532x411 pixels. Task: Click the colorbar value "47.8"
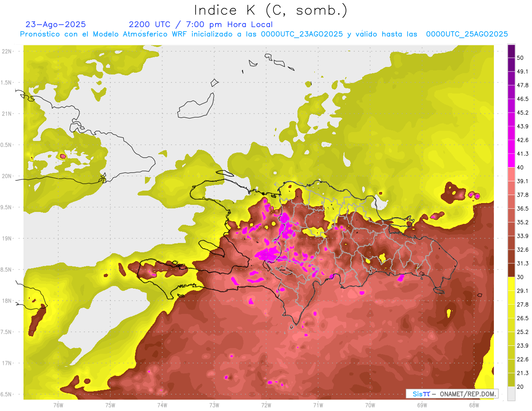(523, 85)
